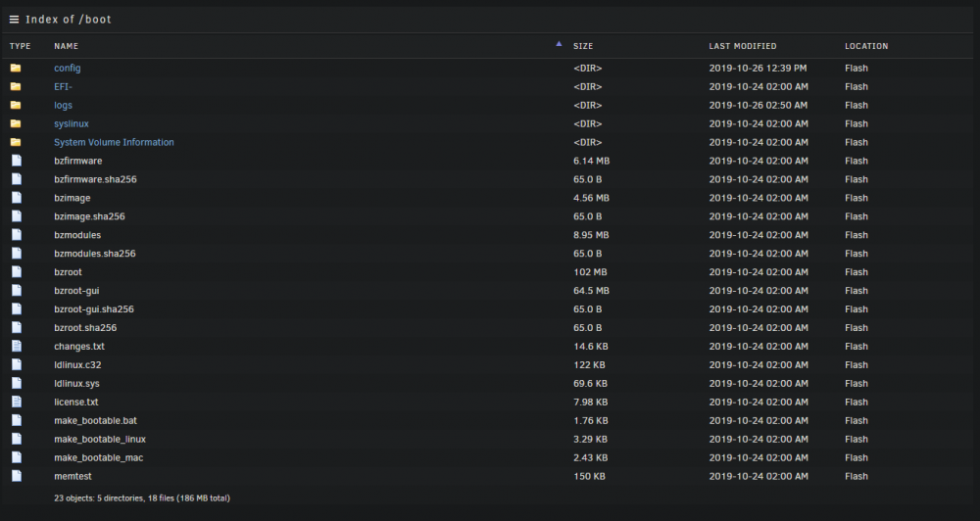Toggle the sort arrow in the Name column
Viewport: 980px width, 521px height.
tap(559, 44)
